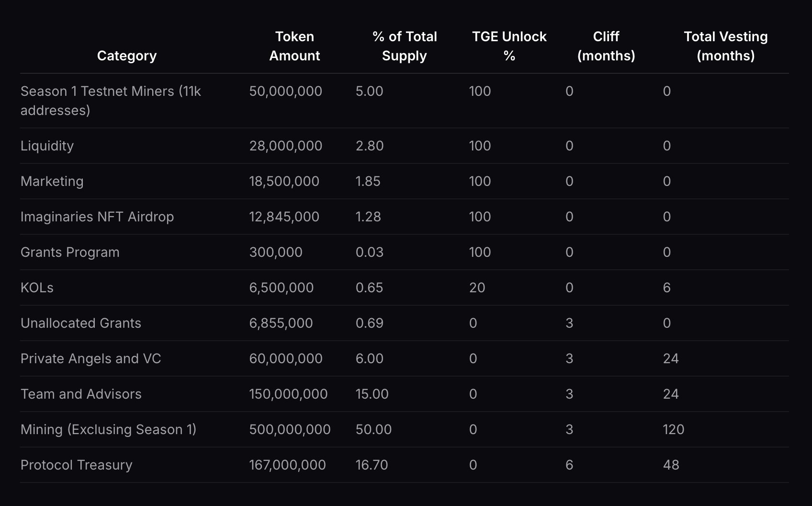The width and height of the screenshot is (812, 506).
Task: Click the Grants Program supply value 0.03
Action: (369, 252)
